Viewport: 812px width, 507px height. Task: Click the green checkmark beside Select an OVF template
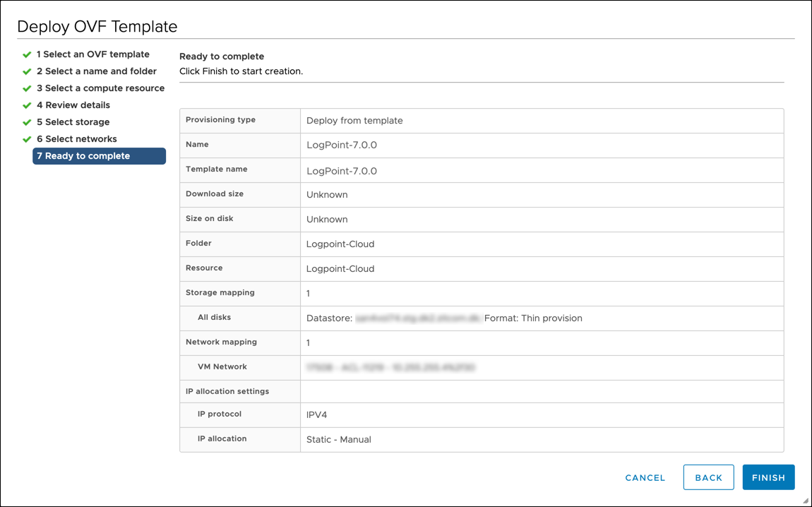click(x=27, y=54)
